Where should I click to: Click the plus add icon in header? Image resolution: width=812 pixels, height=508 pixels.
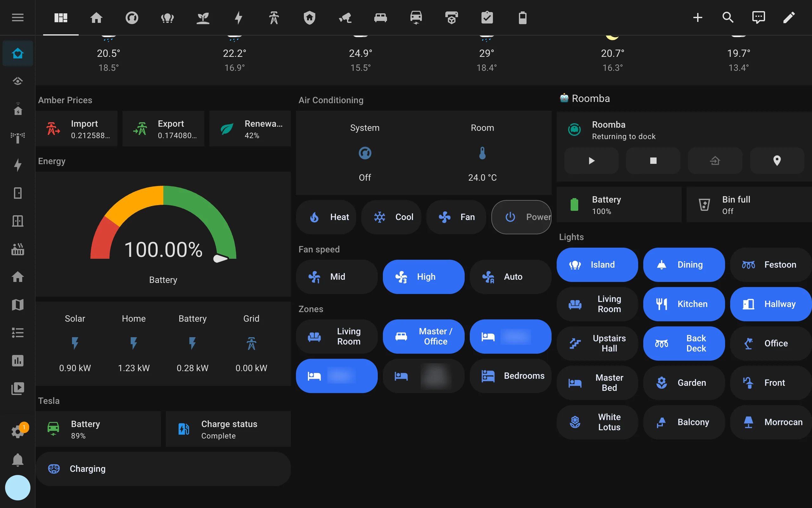[x=697, y=17]
